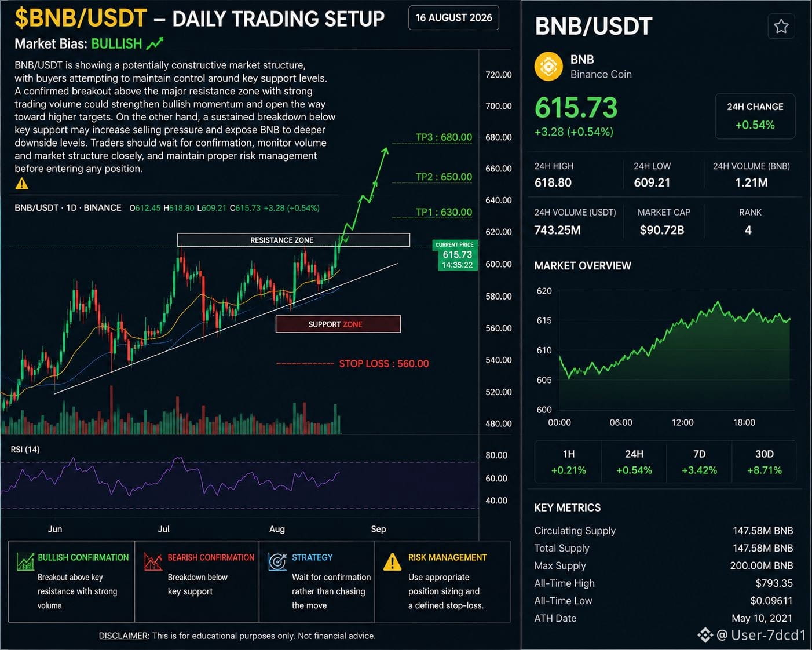Click the RANK value 4
The height and width of the screenshot is (650, 812).
(x=748, y=230)
